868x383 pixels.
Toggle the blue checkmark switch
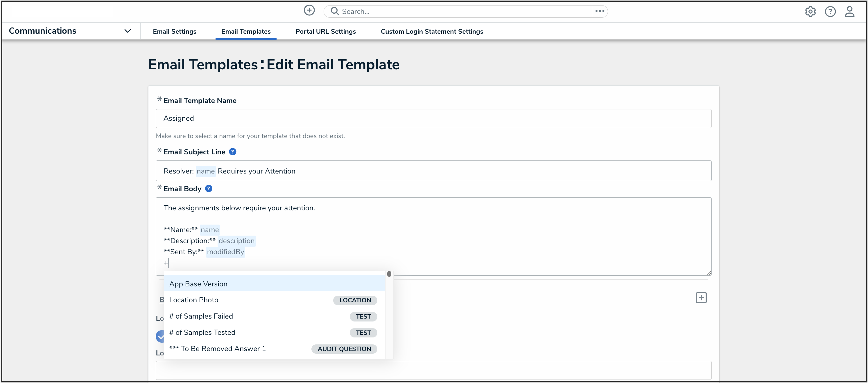(x=160, y=336)
